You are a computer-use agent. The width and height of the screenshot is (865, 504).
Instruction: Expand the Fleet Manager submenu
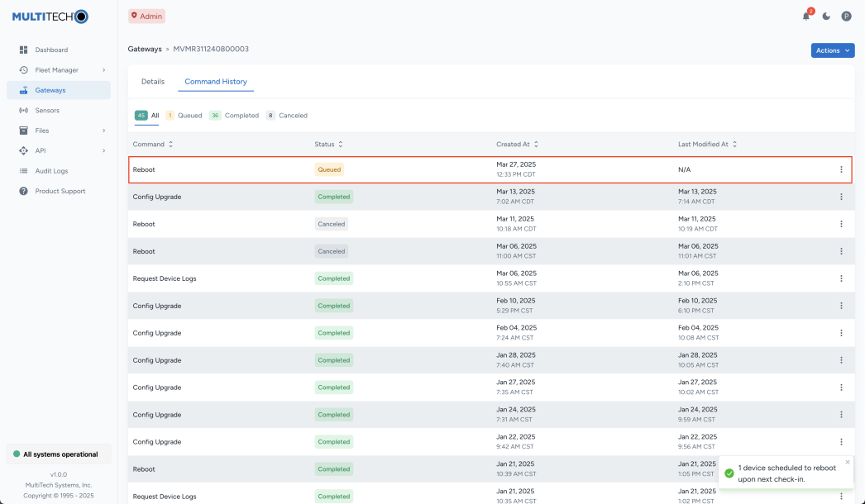(x=103, y=70)
